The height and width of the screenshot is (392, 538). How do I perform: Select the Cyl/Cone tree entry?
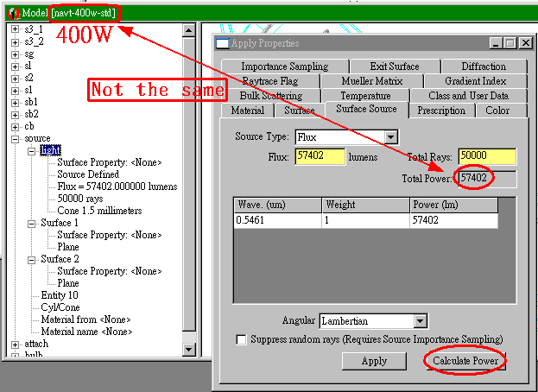click(60, 307)
